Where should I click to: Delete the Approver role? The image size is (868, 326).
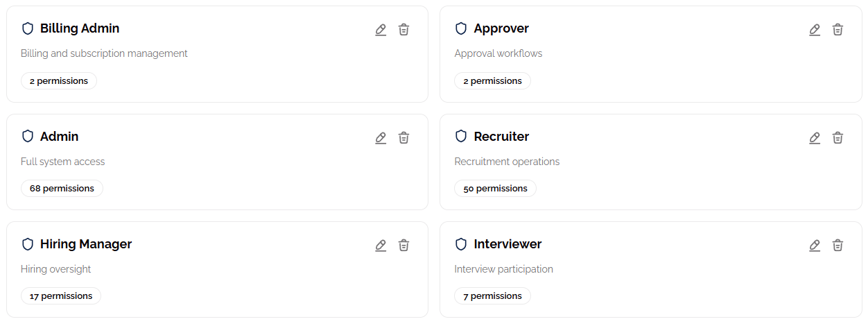click(x=837, y=30)
